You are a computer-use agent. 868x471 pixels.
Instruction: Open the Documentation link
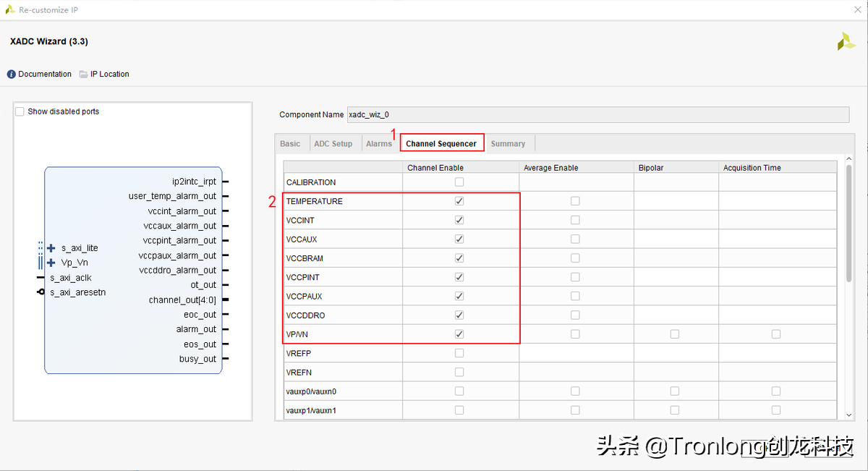(43, 73)
